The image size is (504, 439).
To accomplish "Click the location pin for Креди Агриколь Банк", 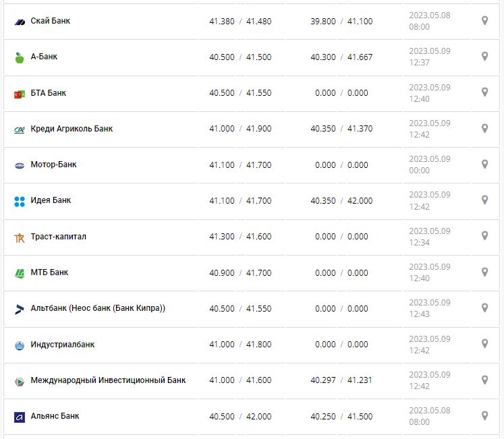I will point(484,128).
